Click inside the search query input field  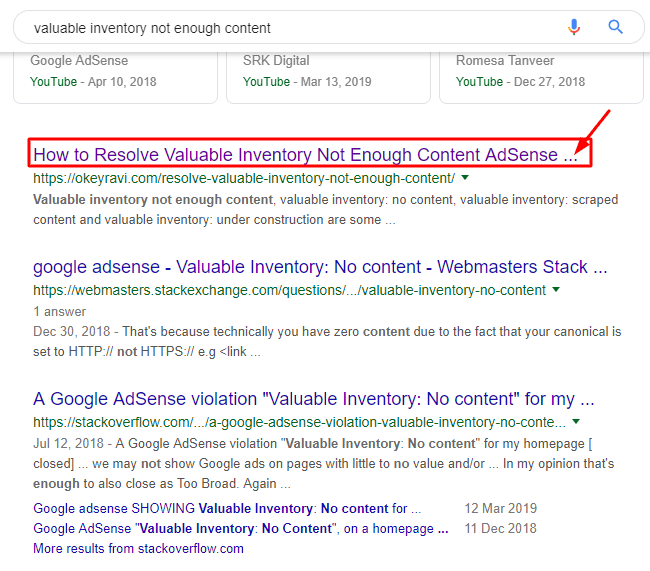coord(290,28)
